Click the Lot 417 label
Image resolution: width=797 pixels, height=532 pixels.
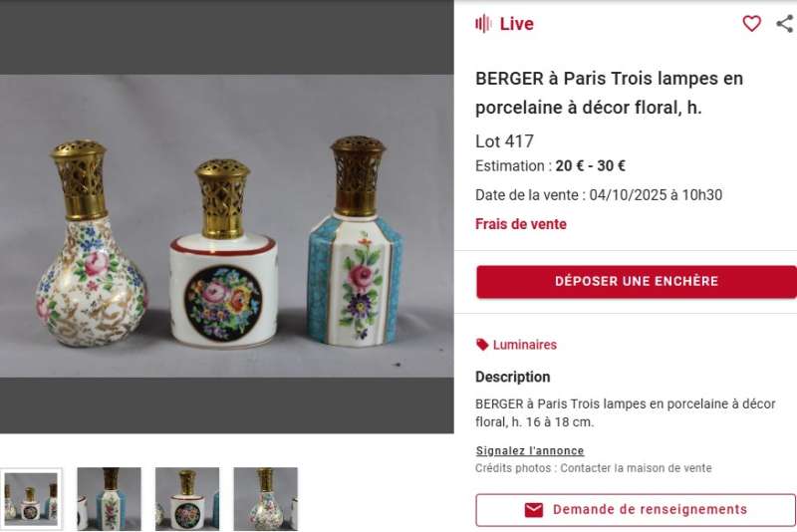(504, 141)
